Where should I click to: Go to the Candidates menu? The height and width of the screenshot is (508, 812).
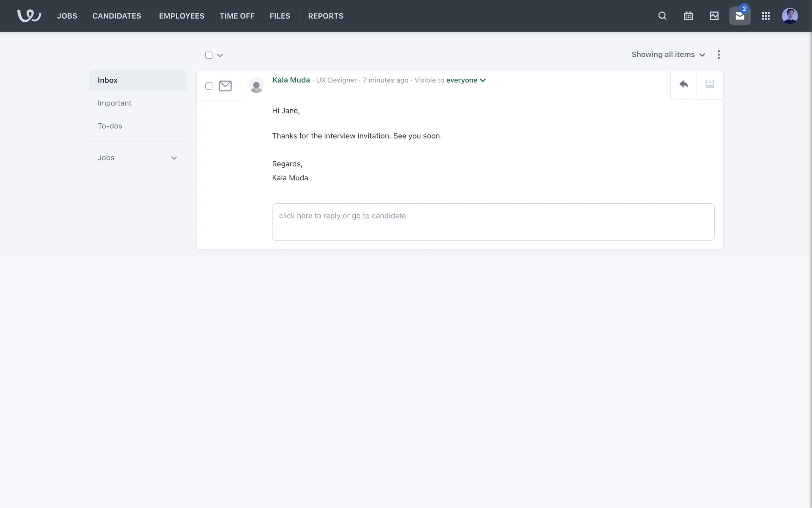pyautogui.click(x=117, y=16)
